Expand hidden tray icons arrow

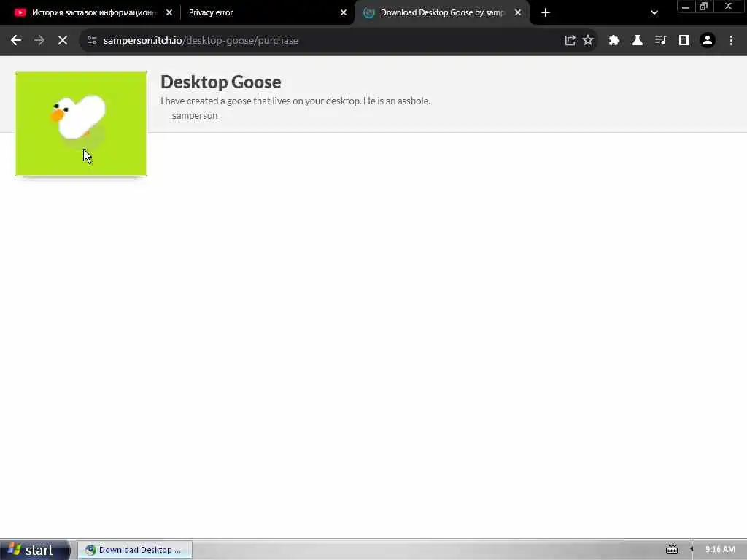click(x=692, y=550)
